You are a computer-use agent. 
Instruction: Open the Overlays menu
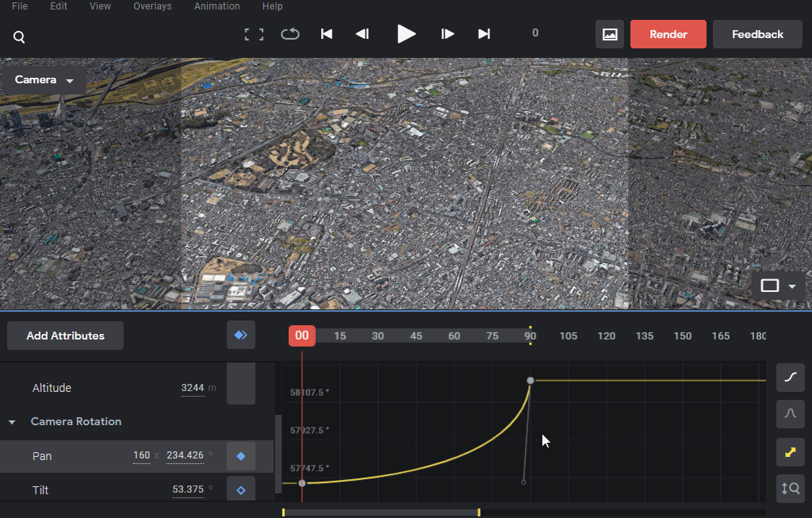152,6
